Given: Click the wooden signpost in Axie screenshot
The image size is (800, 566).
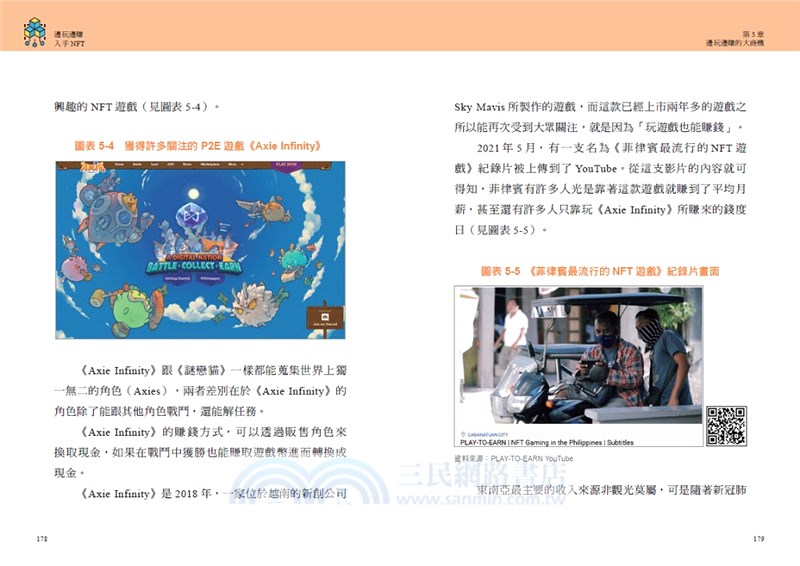Looking at the screenshot, I should (325, 319).
